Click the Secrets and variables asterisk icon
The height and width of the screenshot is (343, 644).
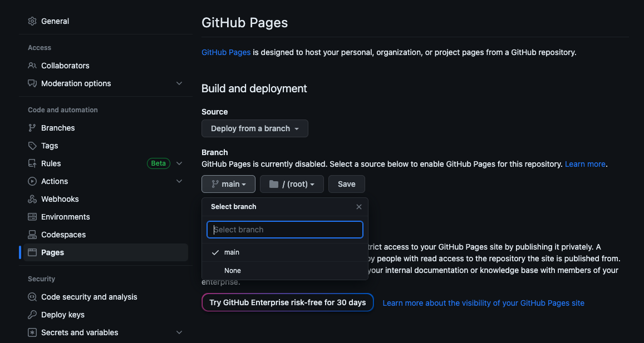coord(32,332)
